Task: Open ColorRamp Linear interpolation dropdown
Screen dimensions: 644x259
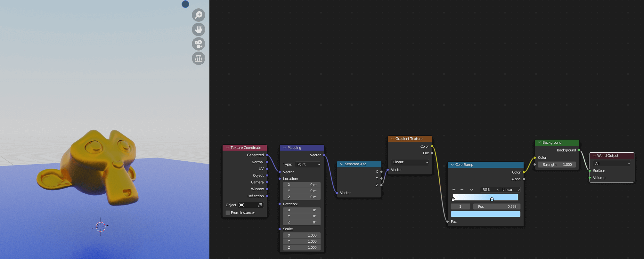Action: [510, 190]
